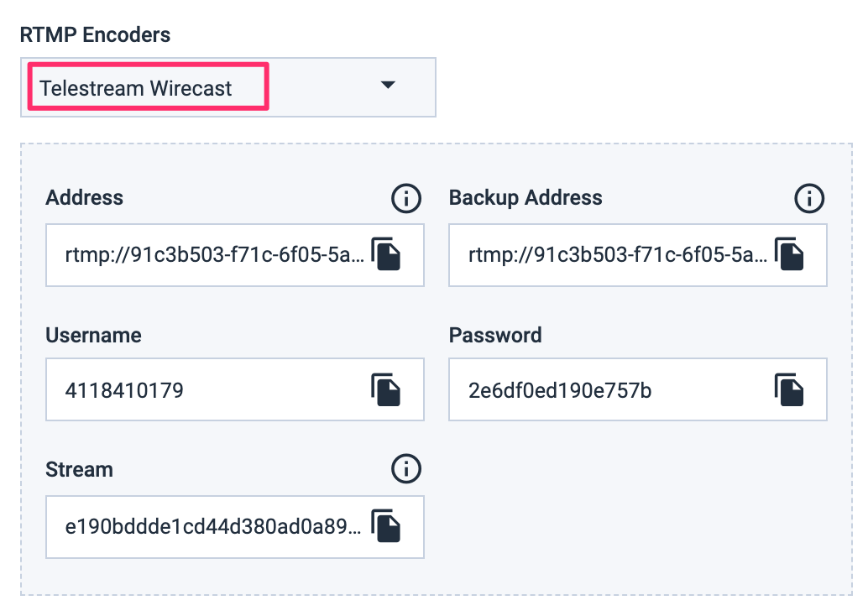The width and height of the screenshot is (868, 616).
Task: Copy the Backup Address URL
Action: coord(789,254)
